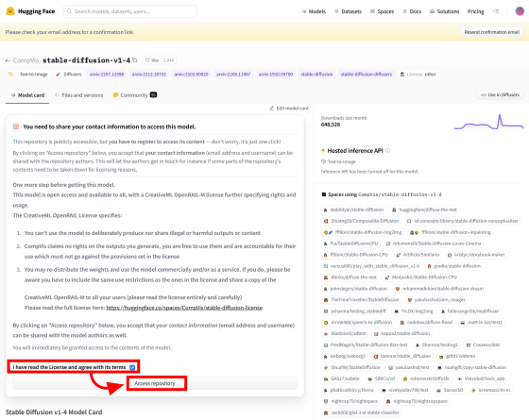The width and height of the screenshot is (529, 420).
Task: Click the Access repository button
Action: point(155,383)
